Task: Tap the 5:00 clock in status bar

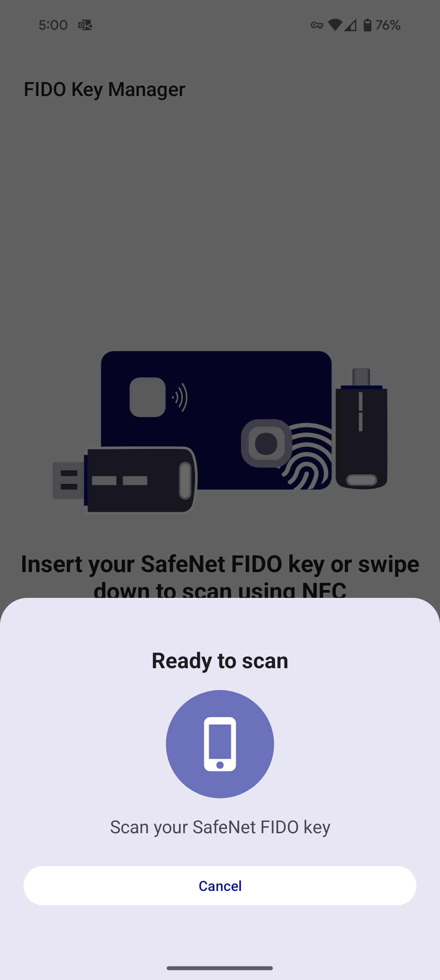Action: pos(53,25)
